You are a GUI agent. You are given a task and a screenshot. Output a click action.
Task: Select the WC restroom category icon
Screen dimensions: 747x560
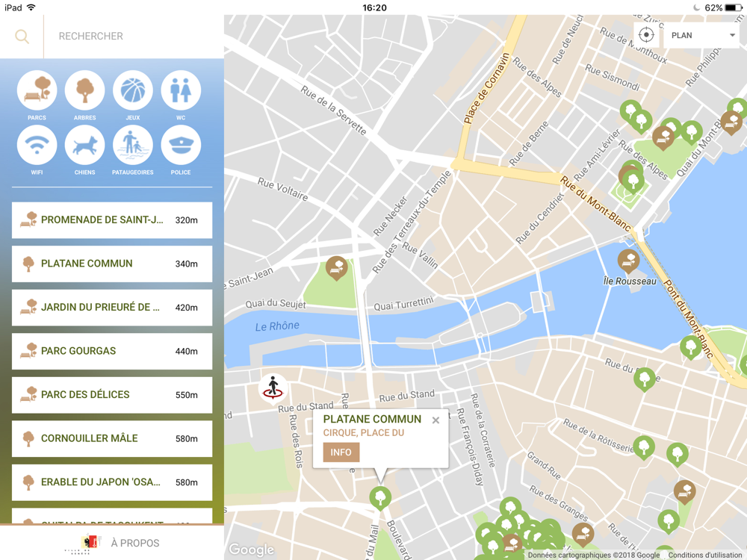[x=181, y=90]
